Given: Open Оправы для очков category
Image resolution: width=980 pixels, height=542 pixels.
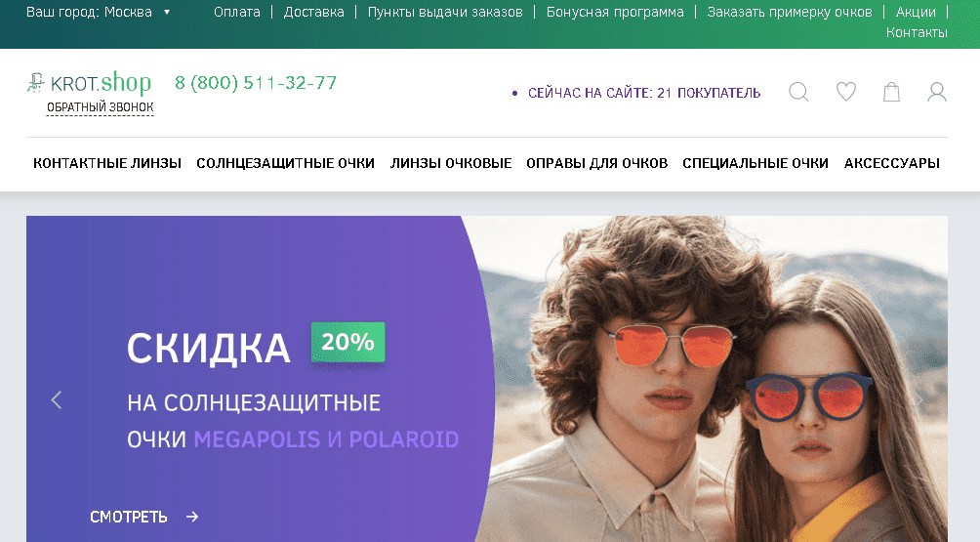Looking at the screenshot, I should 596,163.
